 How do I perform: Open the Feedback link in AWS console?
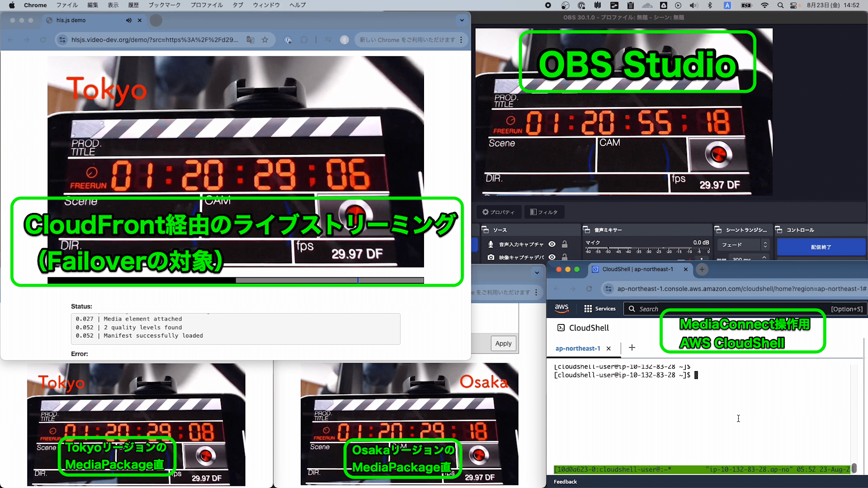click(x=565, y=481)
